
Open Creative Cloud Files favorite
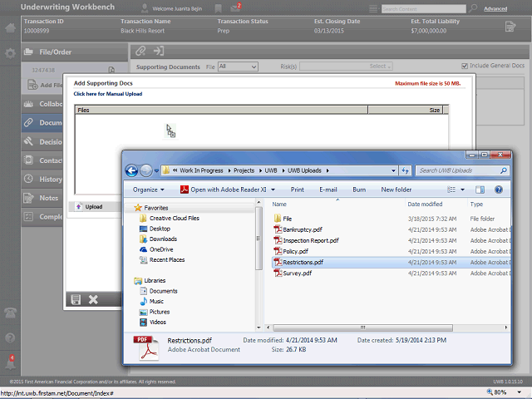click(175, 218)
